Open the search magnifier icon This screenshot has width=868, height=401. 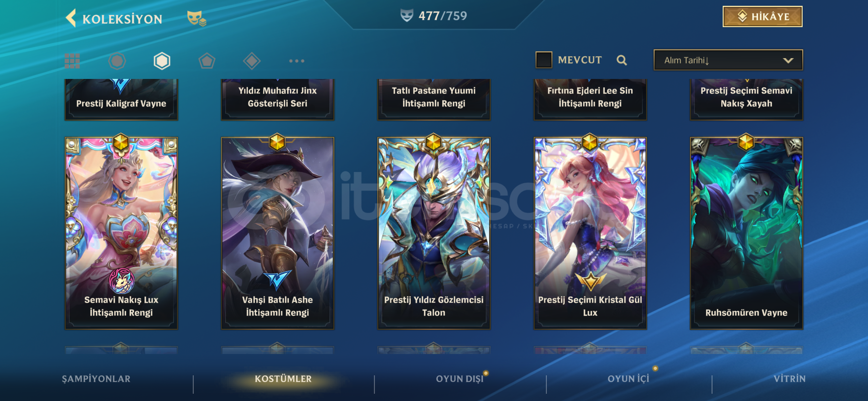click(x=622, y=60)
